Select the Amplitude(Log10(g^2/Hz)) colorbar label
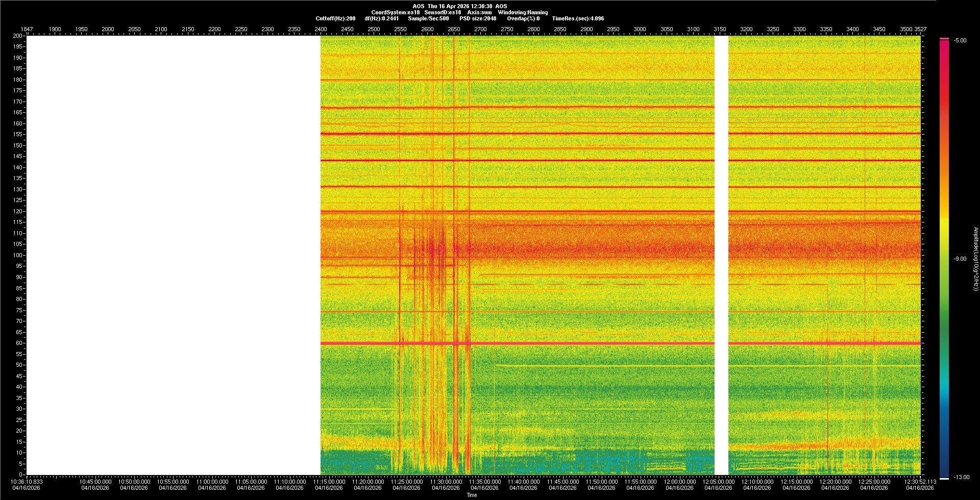Image resolution: width=980 pixels, height=500 pixels. tap(975, 259)
